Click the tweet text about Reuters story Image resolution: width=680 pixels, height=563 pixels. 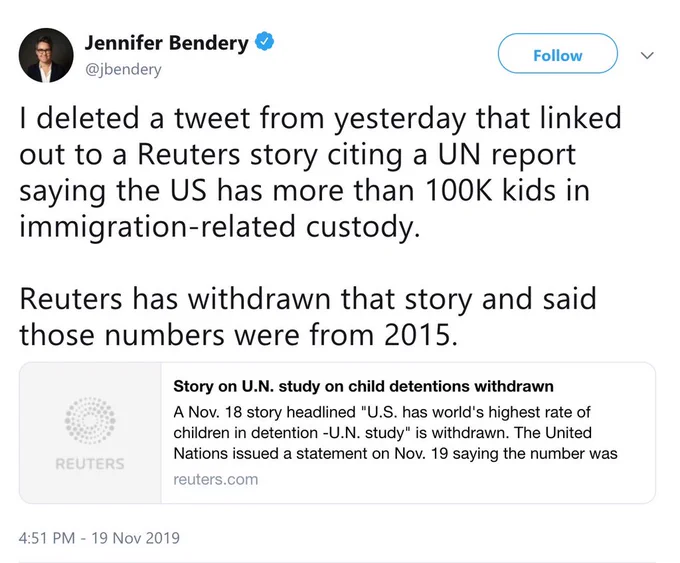click(x=320, y=172)
